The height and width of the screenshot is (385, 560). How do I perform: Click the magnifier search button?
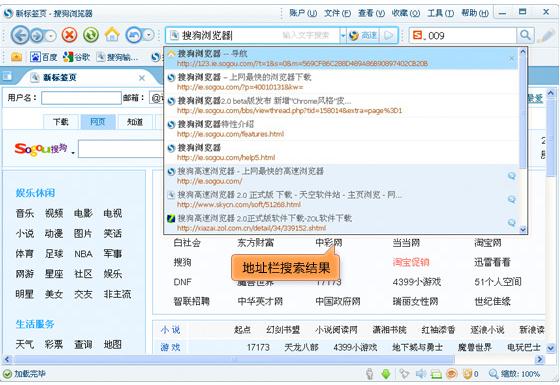point(525,35)
